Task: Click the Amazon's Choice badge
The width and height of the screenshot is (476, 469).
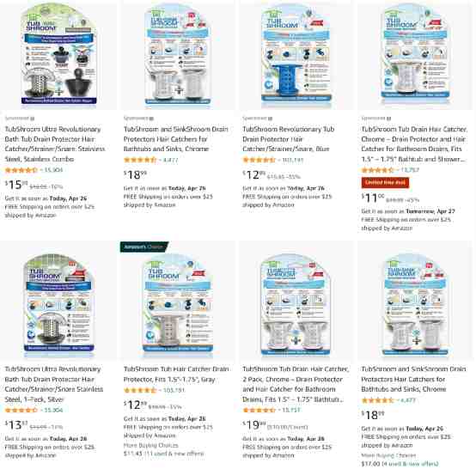Action: click(x=143, y=247)
